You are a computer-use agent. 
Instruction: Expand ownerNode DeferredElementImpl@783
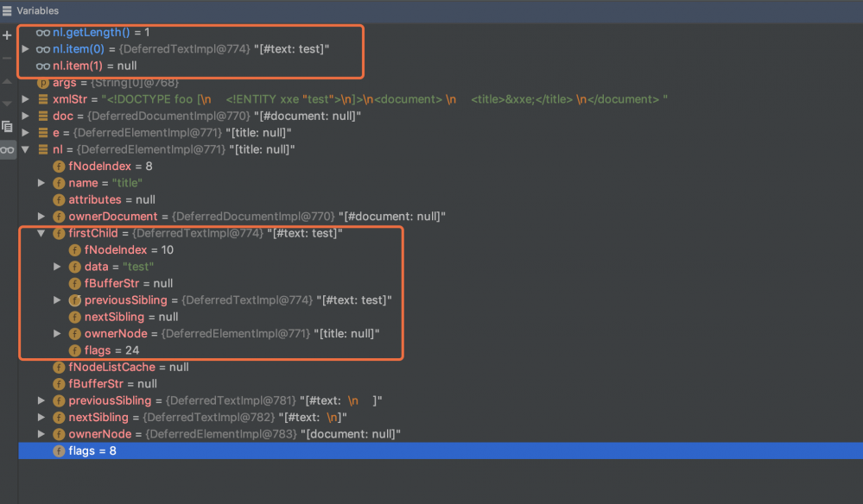(41, 434)
